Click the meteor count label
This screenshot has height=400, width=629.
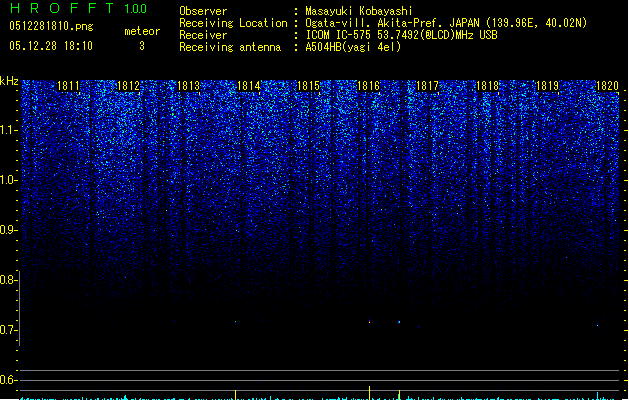pos(142,31)
